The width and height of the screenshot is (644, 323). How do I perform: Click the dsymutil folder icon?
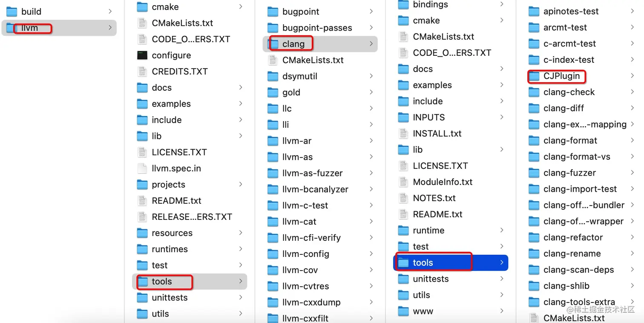pos(273,76)
